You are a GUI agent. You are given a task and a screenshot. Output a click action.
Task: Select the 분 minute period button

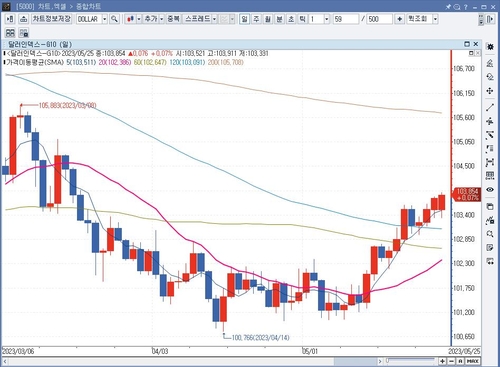click(x=279, y=19)
